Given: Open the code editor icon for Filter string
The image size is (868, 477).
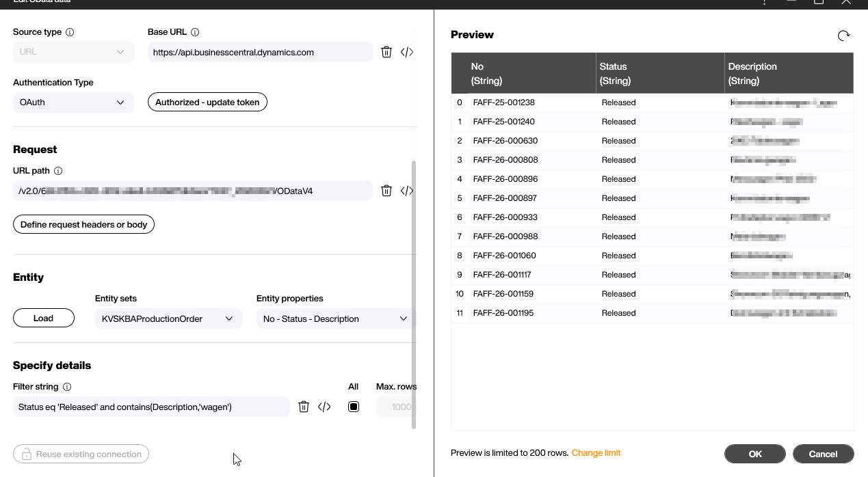Looking at the screenshot, I should [x=324, y=407].
